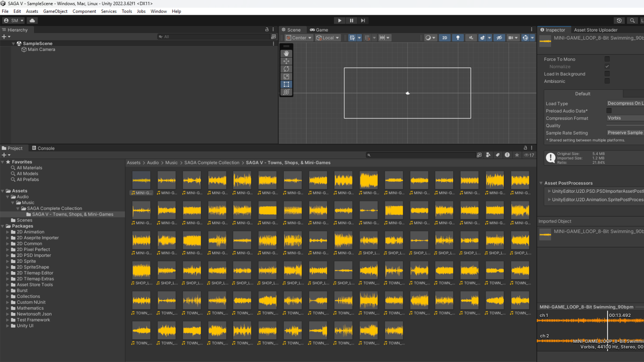This screenshot has height=362, width=644.
Task: Open Undo History icon in top toolbar
Action: pyautogui.click(x=619, y=20)
